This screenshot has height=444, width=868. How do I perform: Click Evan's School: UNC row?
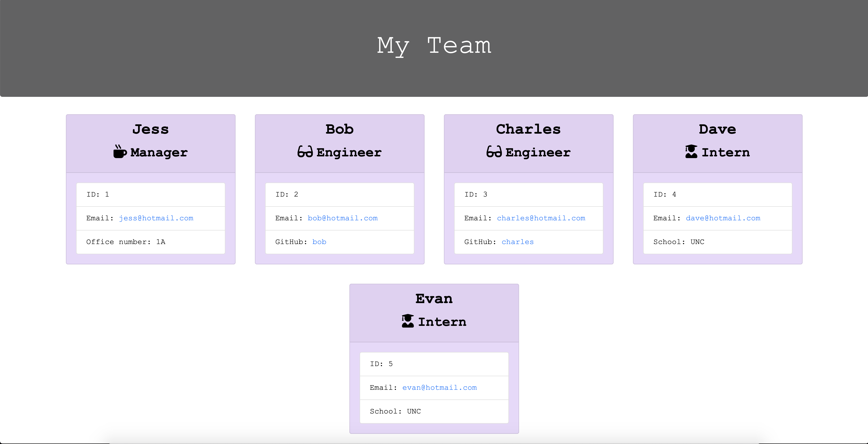coord(434,411)
